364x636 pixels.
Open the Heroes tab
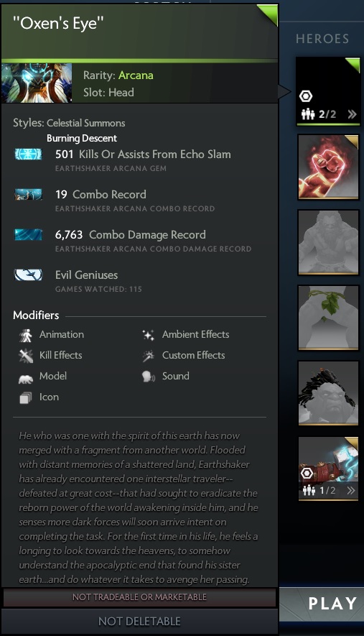pyautogui.click(x=322, y=39)
